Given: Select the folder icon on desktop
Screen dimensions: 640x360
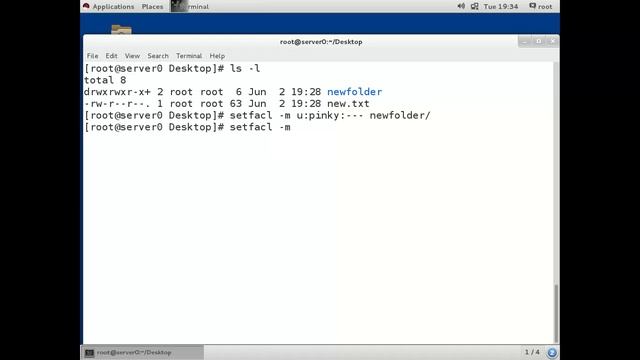Looking at the screenshot, I should pos(121,29).
